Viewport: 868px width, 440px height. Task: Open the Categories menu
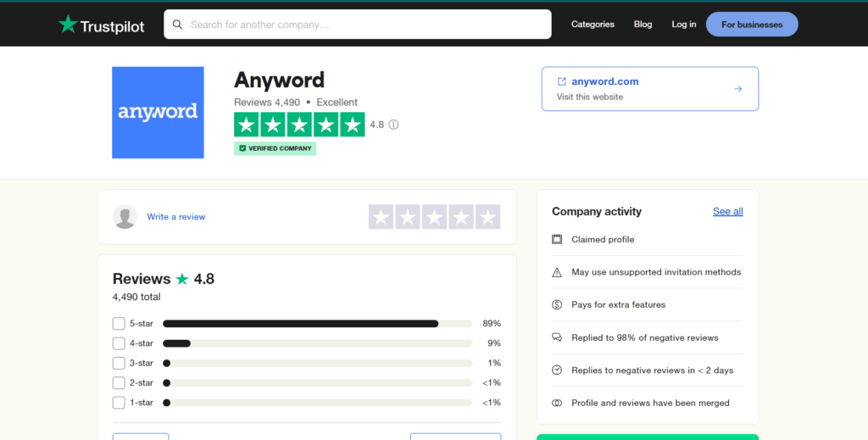coord(593,25)
